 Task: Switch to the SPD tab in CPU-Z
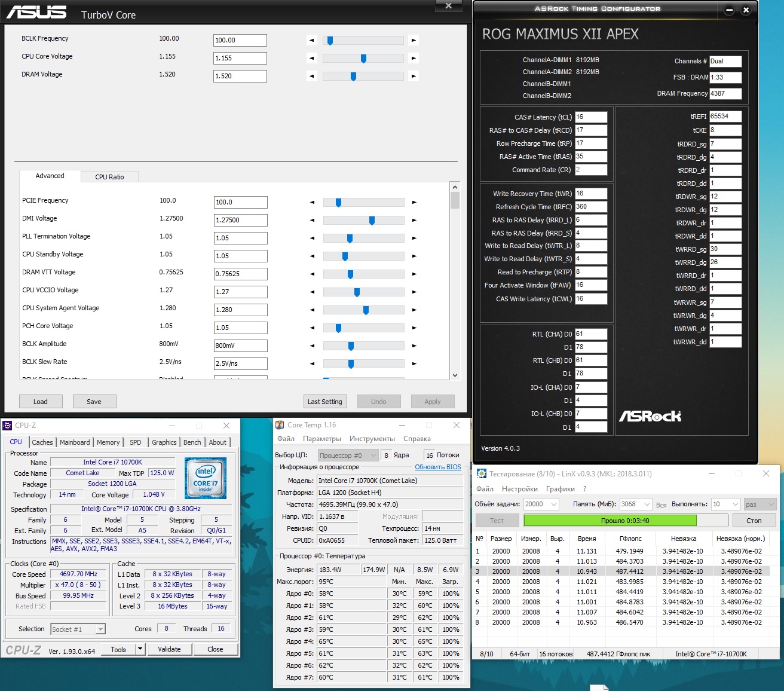[x=136, y=442]
